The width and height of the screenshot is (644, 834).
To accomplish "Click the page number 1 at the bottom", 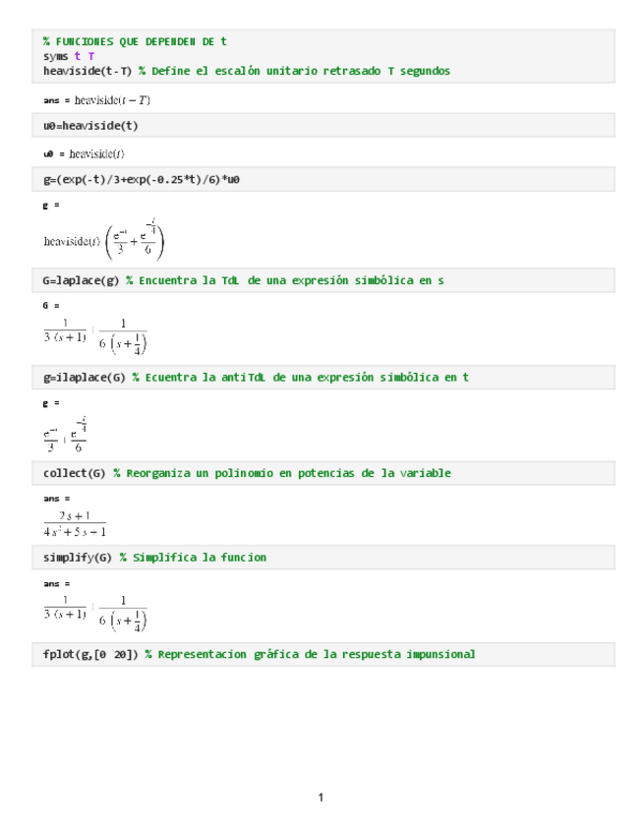I will pos(322,797).
